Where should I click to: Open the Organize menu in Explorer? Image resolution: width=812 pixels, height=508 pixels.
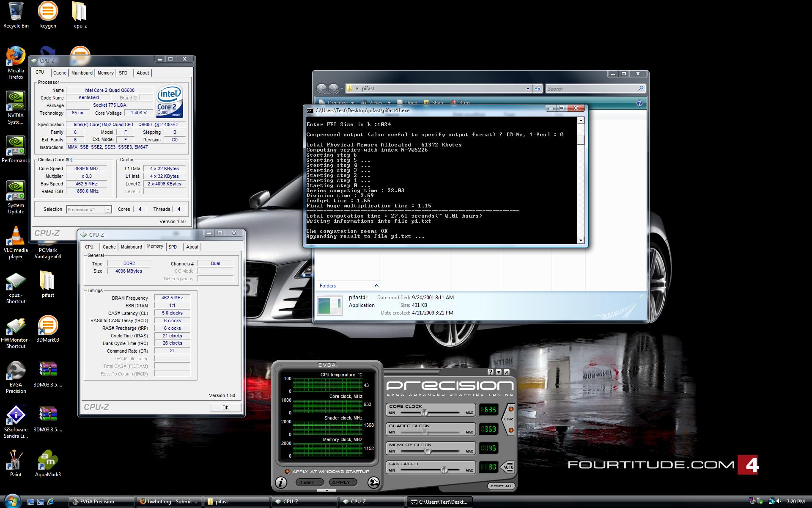tap(337, 103)
